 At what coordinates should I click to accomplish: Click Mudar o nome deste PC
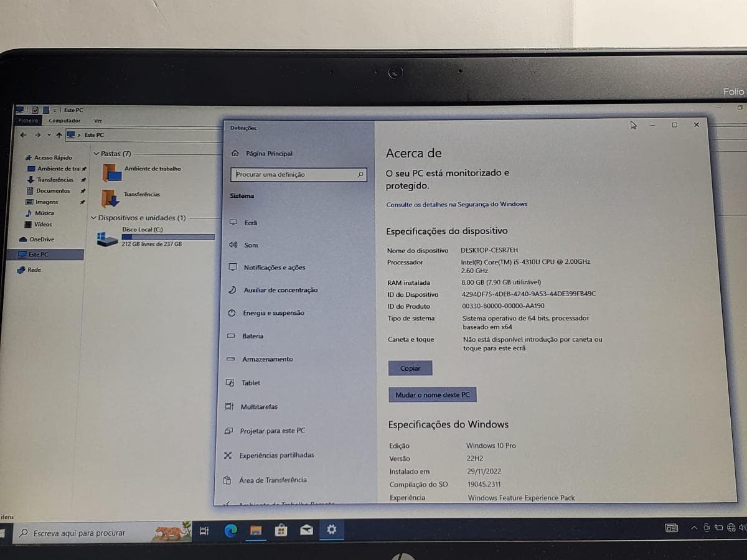coord(433,395)
